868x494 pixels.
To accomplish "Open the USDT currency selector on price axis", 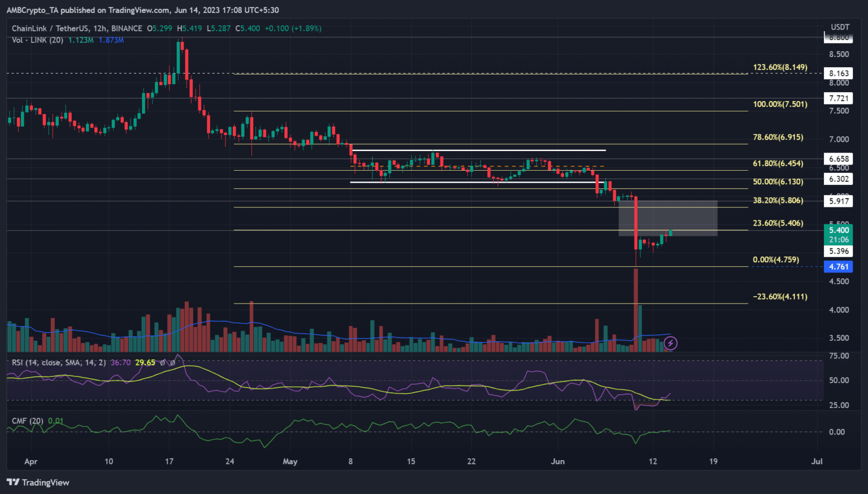I will [840, 27].
